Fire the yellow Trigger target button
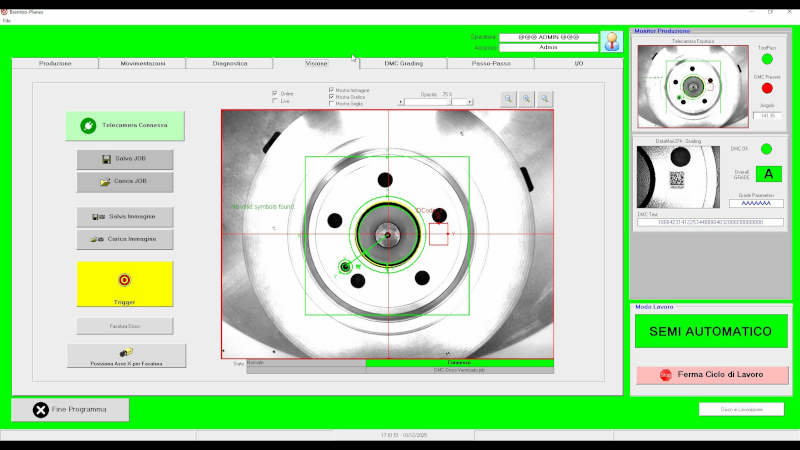Viewport: 800px width, 450px height. [125, 281]
